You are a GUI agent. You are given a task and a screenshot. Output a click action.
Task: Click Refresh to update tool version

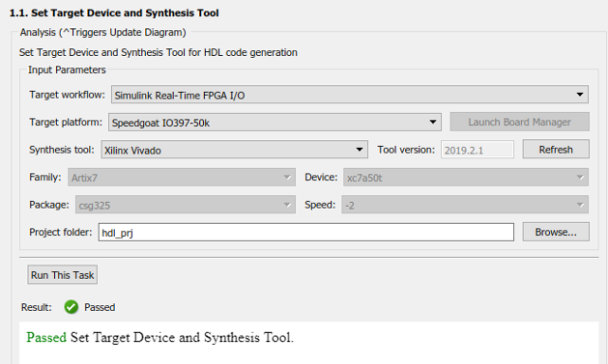[x=556, y=150]
